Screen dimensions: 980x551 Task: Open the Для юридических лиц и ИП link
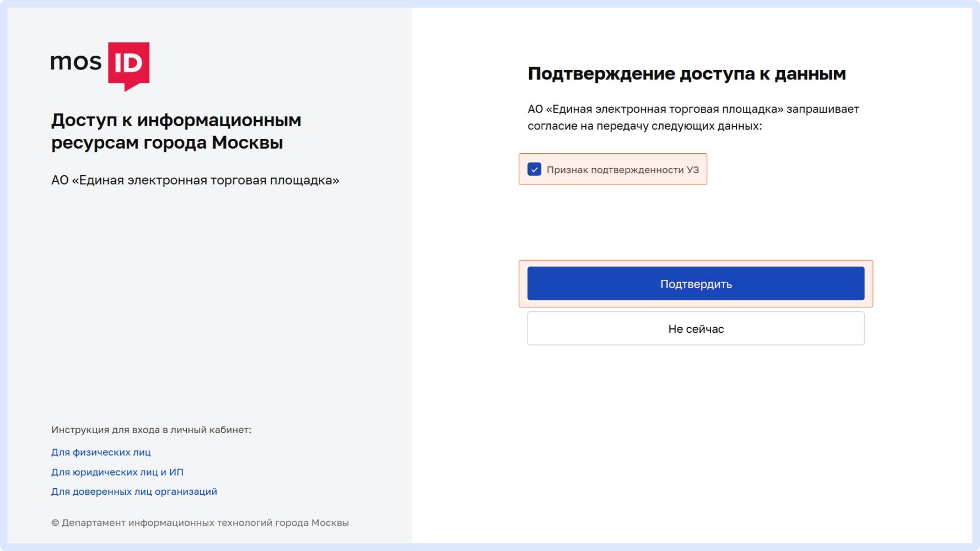coord(117,472)
